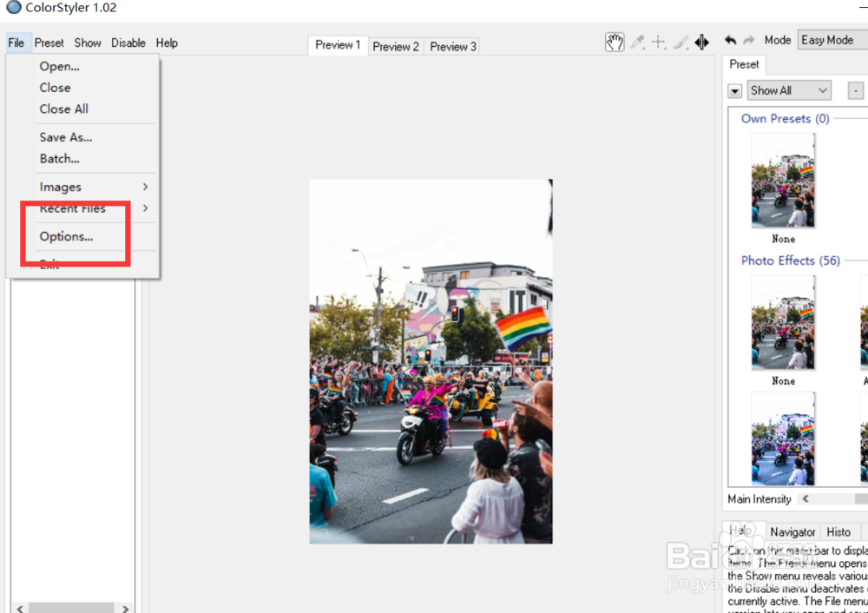Switch to Preview 3 tab
Viewport: 868px width, 613px height.
[x=453, y=47]
